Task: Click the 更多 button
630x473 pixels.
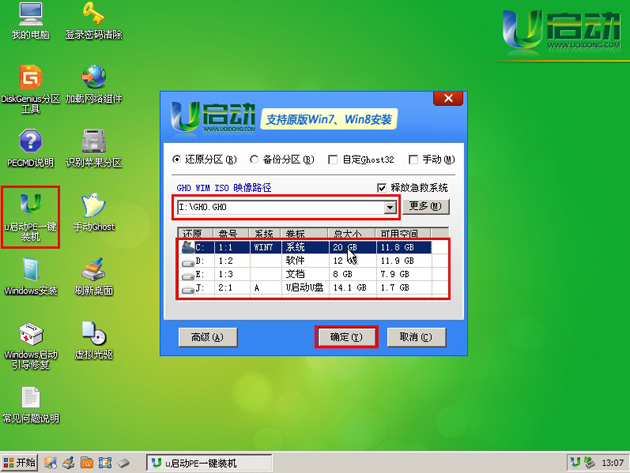Action: (426, 207)
